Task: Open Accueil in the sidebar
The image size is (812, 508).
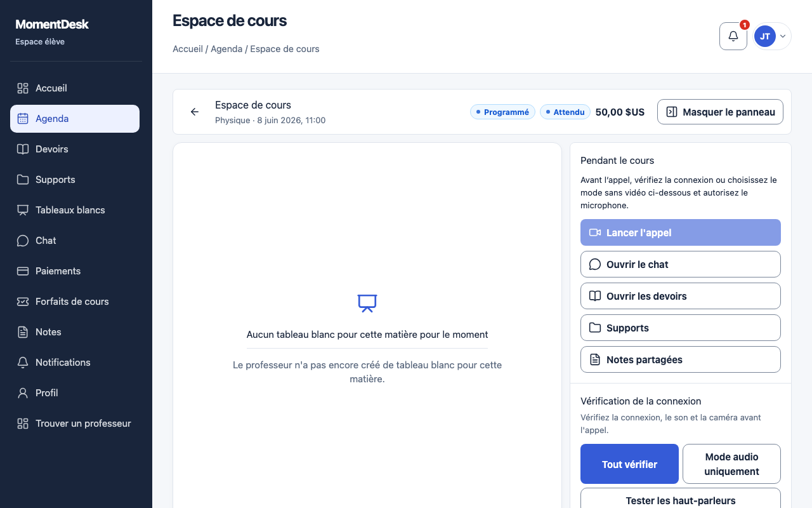Action: click(75, 88)
